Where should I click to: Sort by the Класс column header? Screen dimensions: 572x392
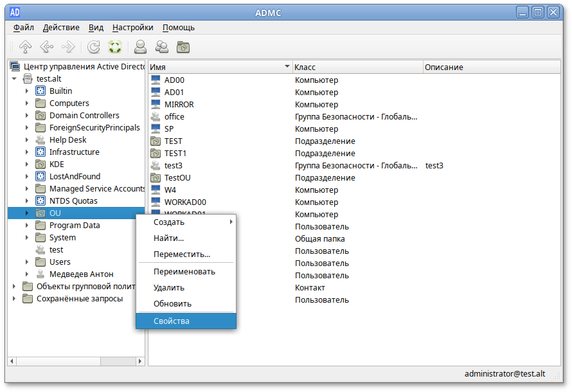[x=357, y=67]
